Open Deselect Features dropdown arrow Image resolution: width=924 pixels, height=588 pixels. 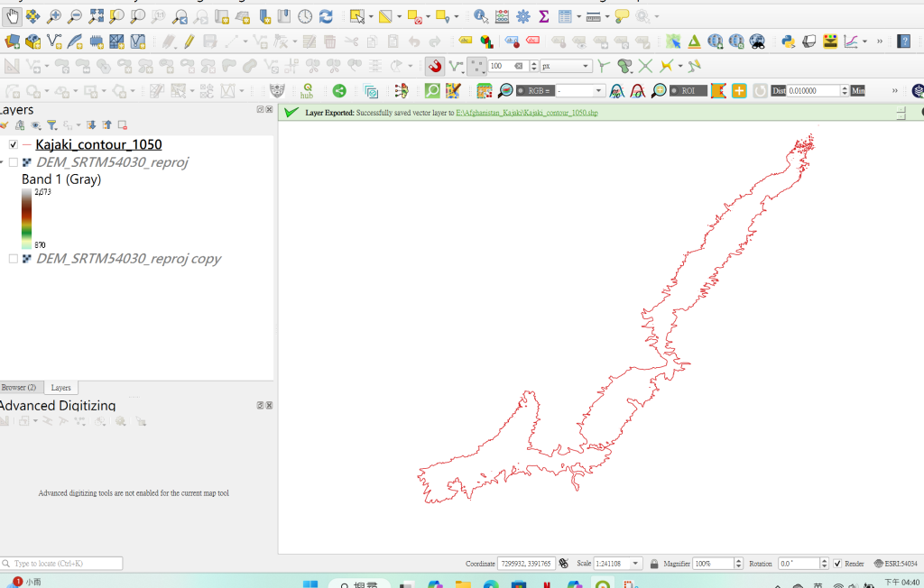pos(427,16)
